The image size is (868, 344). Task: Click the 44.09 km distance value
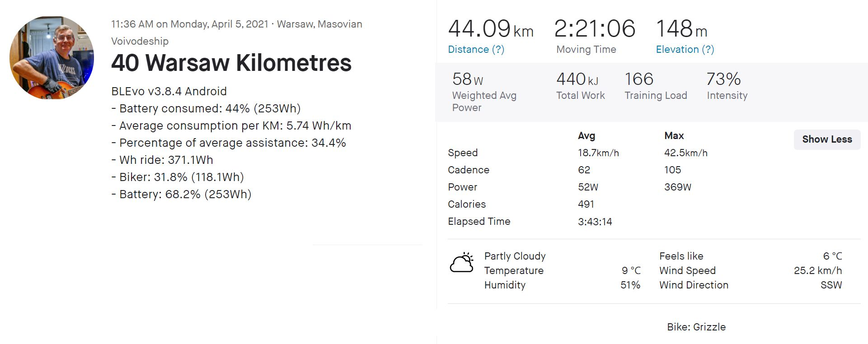(x=490, y=29)
